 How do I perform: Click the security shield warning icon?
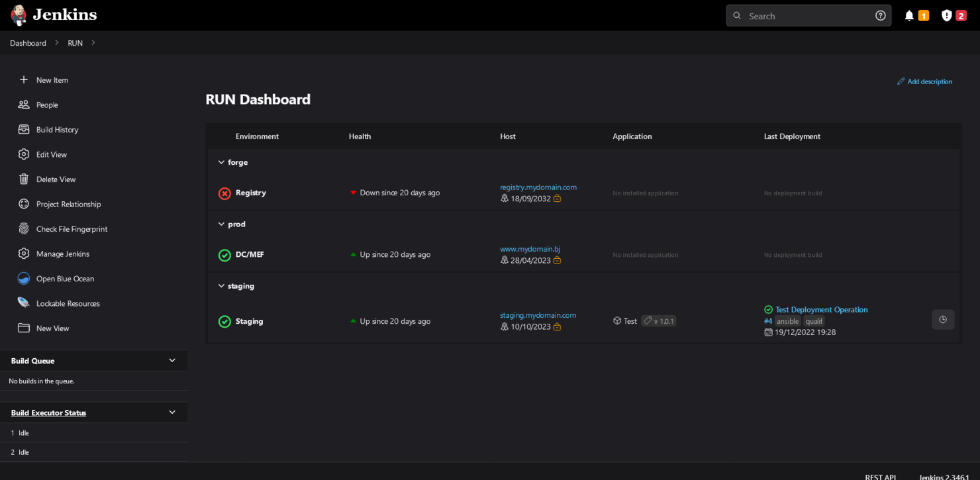946,15
